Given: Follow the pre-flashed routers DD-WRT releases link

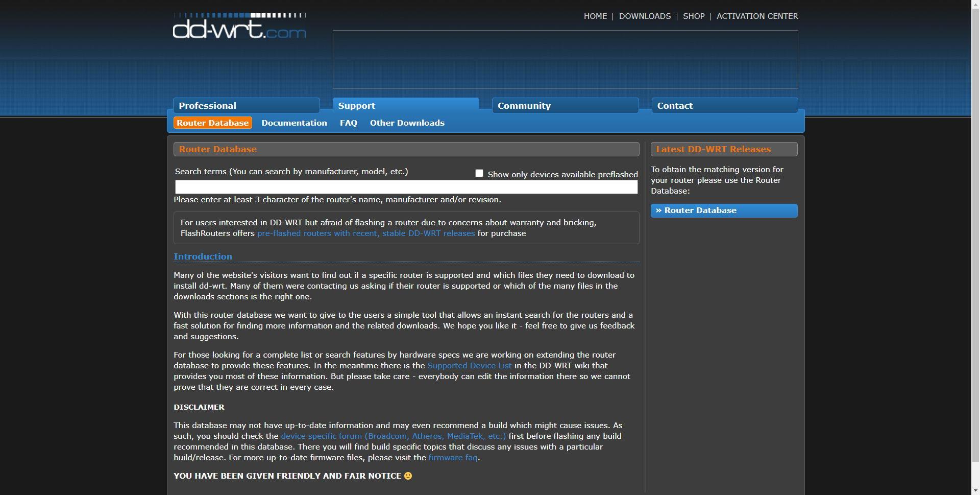Looking at the screenshot, I should coord(366,233).
